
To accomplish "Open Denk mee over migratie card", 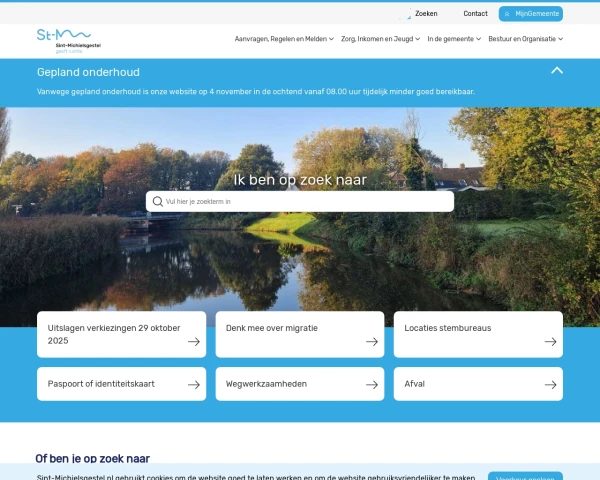I will click(x=300, y=335).
